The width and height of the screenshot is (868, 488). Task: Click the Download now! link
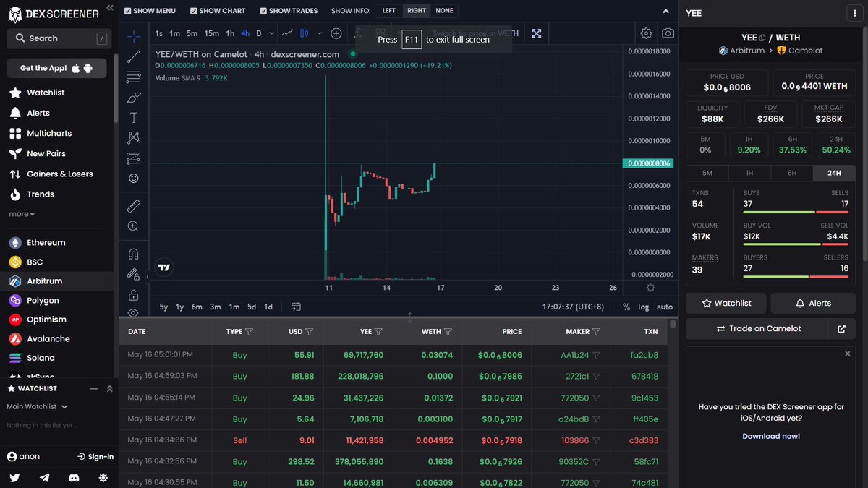tap(771, 436)
